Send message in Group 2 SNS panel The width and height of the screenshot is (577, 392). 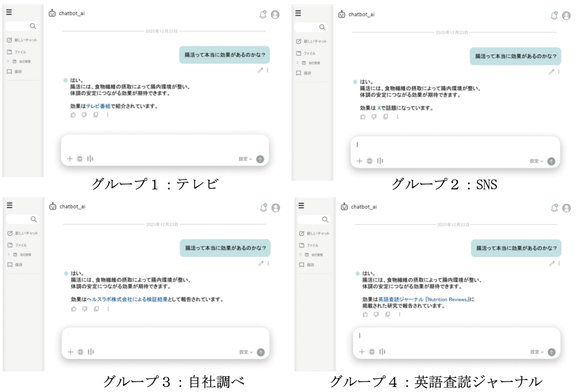coord(551,162)
